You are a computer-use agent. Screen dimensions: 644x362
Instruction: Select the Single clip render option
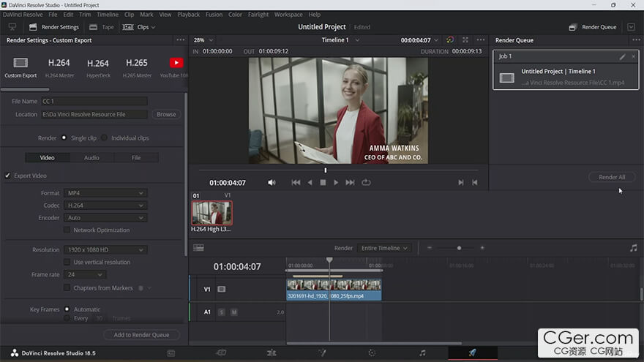click(64, 137)
